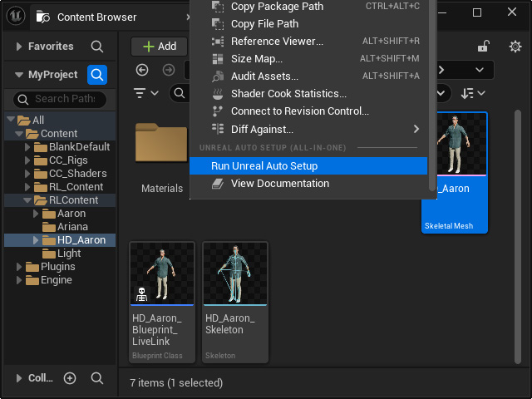The image size is (532, 399).
Task: Click the View Documentation book icon
Action: point(218,184)
